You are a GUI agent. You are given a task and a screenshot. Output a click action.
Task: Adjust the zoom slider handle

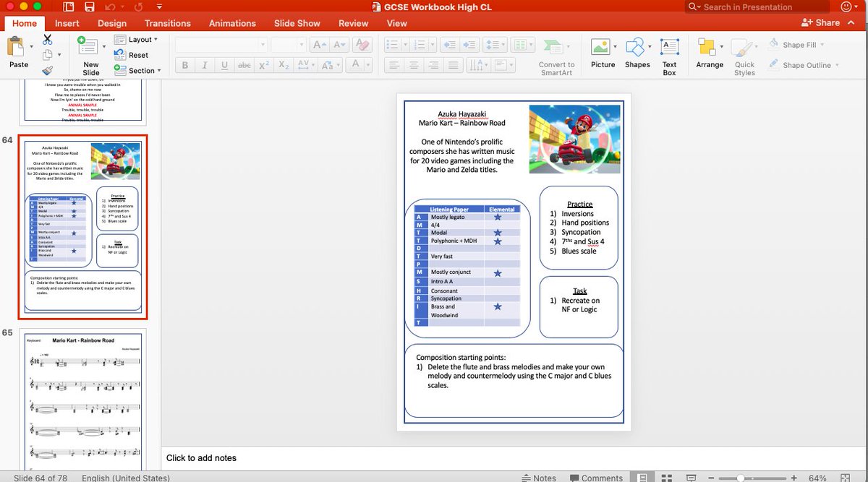(x=741, y=478)
